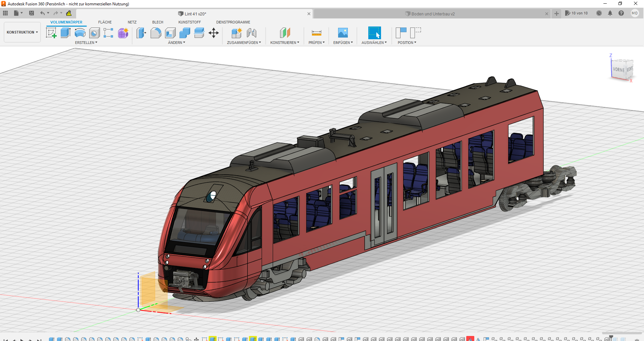Open the job status clock icon
The width and height of the screenshot is (644, 341).
point(599,13)
